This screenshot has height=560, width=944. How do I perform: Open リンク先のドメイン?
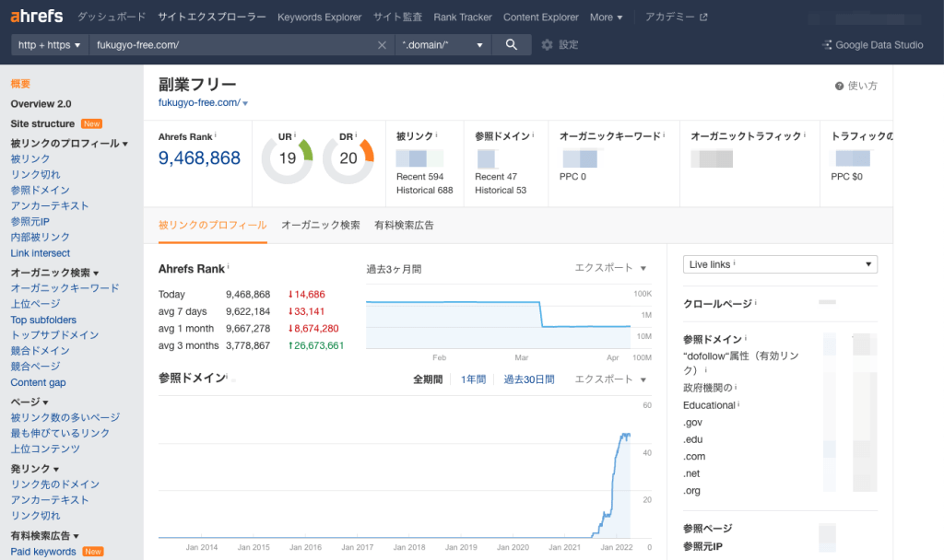[x=54, y=484]
